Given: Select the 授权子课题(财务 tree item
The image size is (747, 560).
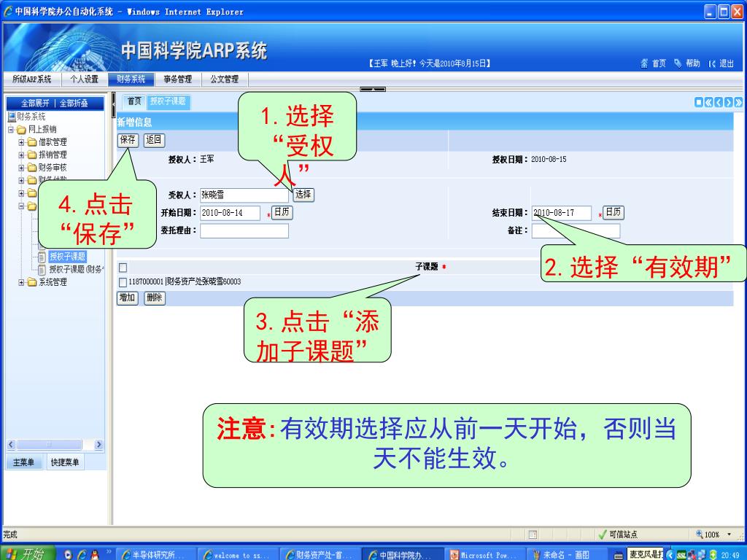Looking at the screenshot, I should (x=76, y=270).
